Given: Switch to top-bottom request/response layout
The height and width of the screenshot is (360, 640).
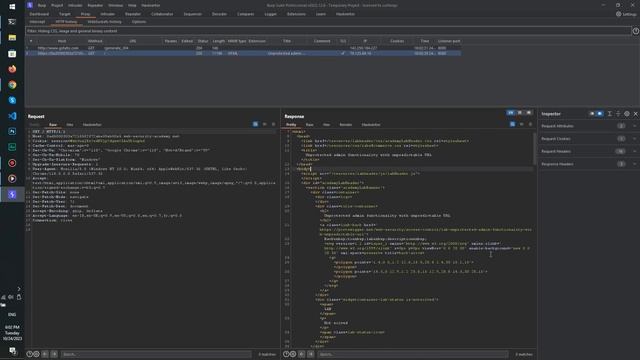Looking at the screenshot, I should point(520,113).
